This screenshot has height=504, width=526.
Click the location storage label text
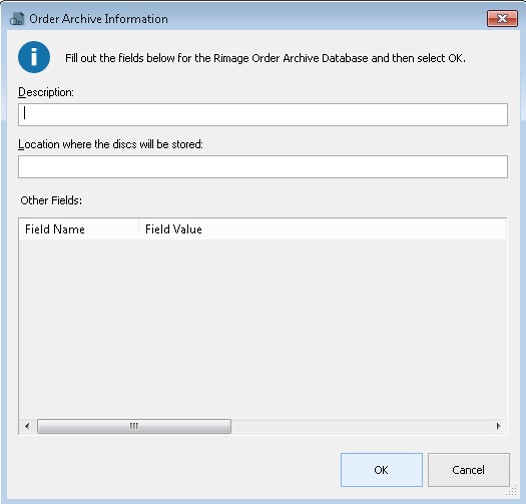pyautogui.click(x=110, y=144)
